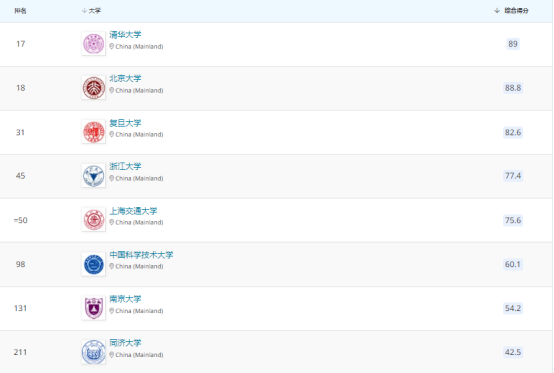Select rank value =50
The height and width of the screenshot is (373, 554).
click(x=20, y=220)
